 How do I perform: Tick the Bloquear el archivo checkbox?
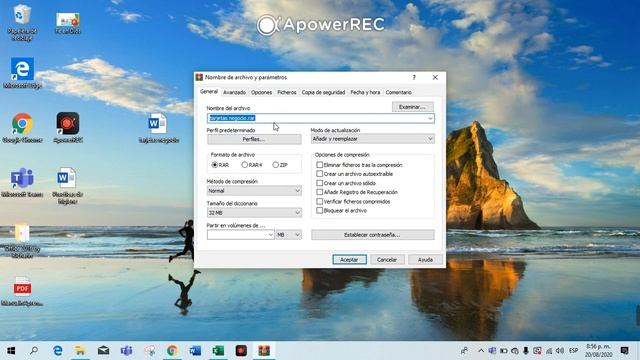[x=320, y=211]
